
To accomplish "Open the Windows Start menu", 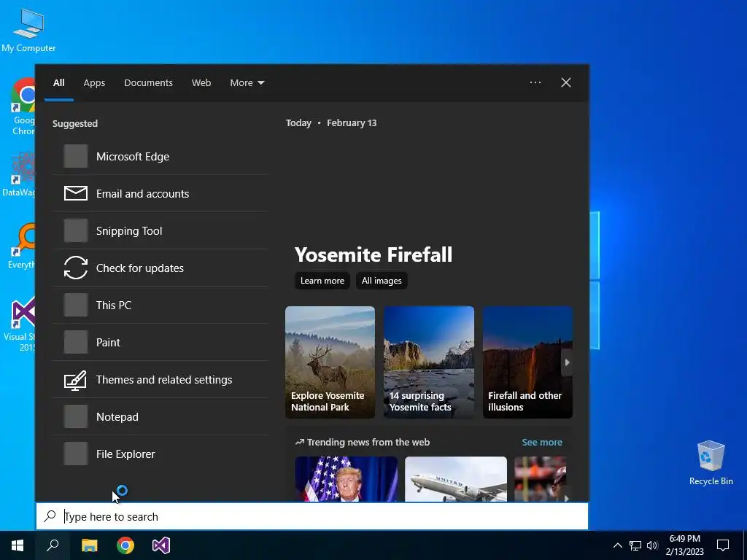I will 18,545.
